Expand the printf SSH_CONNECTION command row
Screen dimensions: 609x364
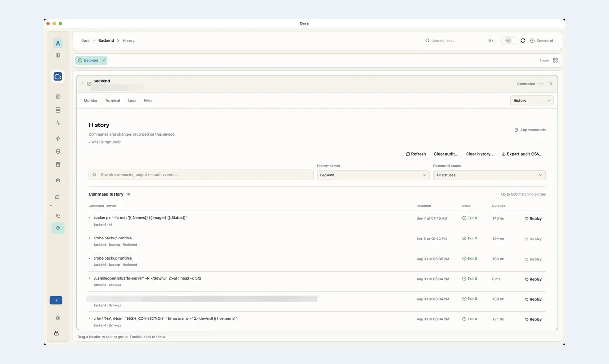(90, 318)
